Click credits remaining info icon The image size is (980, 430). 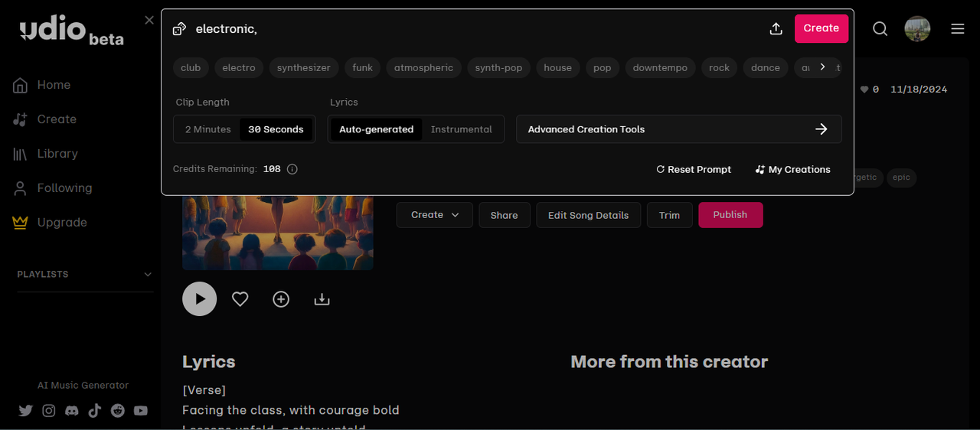pos(292,169)
